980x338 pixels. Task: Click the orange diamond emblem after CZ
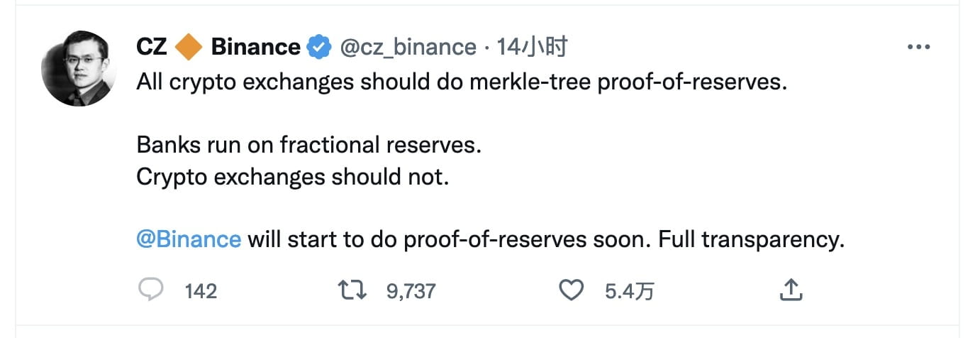(189, 48)
